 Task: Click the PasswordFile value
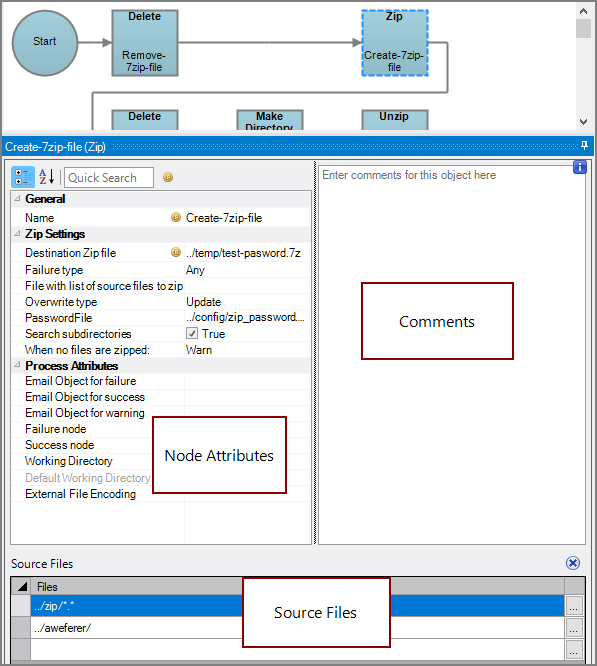245,318
